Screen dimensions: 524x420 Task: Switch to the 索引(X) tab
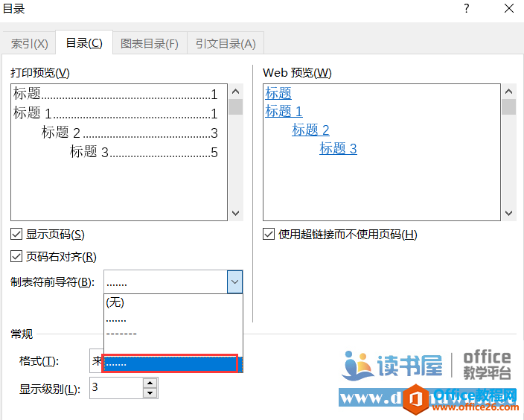coord(30,43)
